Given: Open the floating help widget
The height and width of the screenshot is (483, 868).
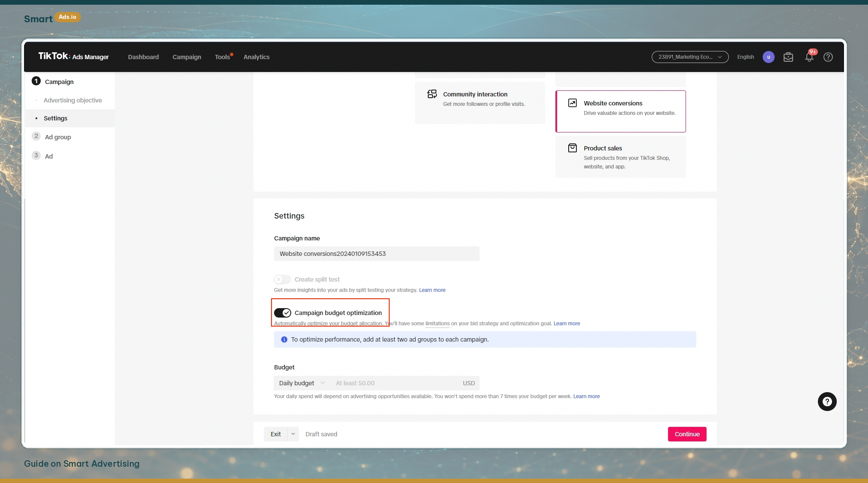Looking at the screenshot, I should pyautogui.click(x=827, y=402).
